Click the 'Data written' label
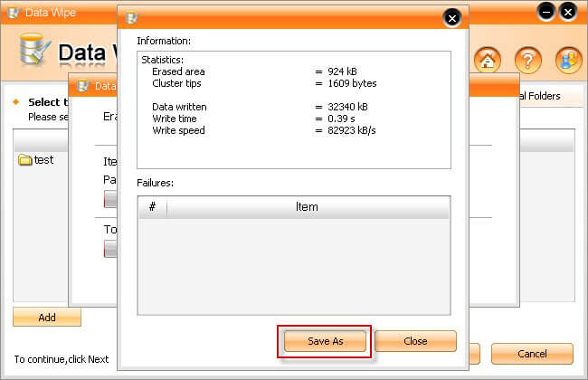The image size is (588, 380). point(179,107)
